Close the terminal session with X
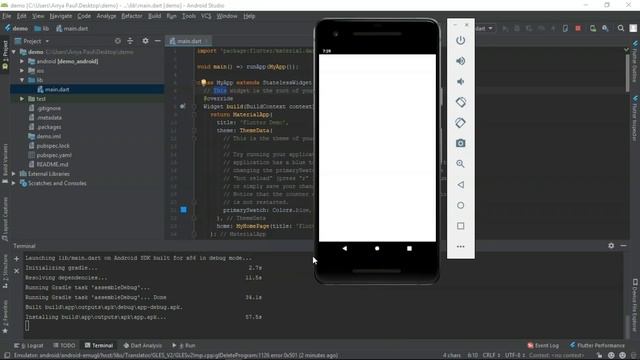This screenshot has height=360, width=640. pos(16,271)
